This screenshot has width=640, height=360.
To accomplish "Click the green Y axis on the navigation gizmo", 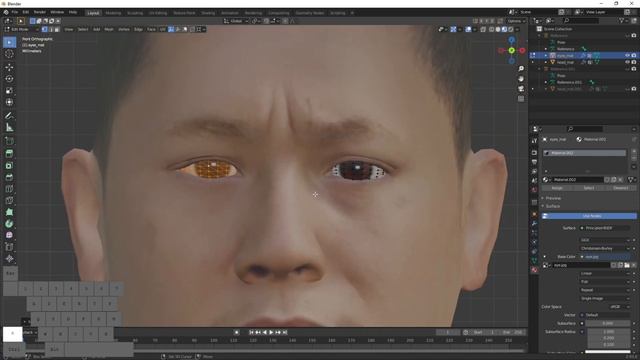I will coord(511,50).
